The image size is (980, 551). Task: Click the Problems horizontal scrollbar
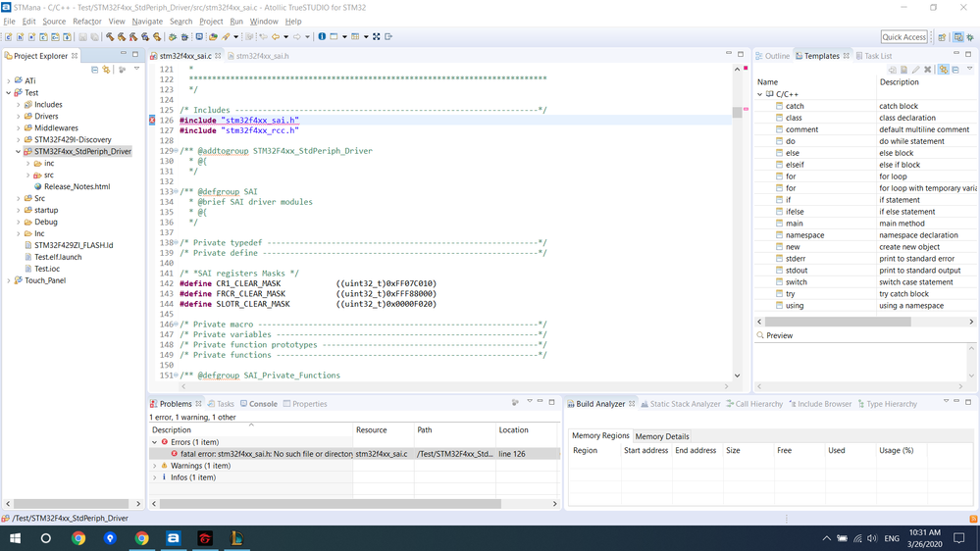330,504
